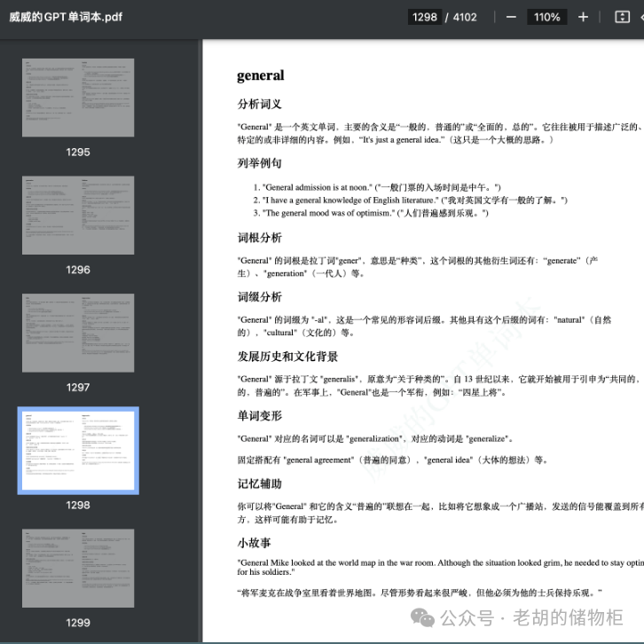Viewport: 644px width, 644px height.
Task: Click the 记忆辅助 section heading
Action: pos(260,483)
